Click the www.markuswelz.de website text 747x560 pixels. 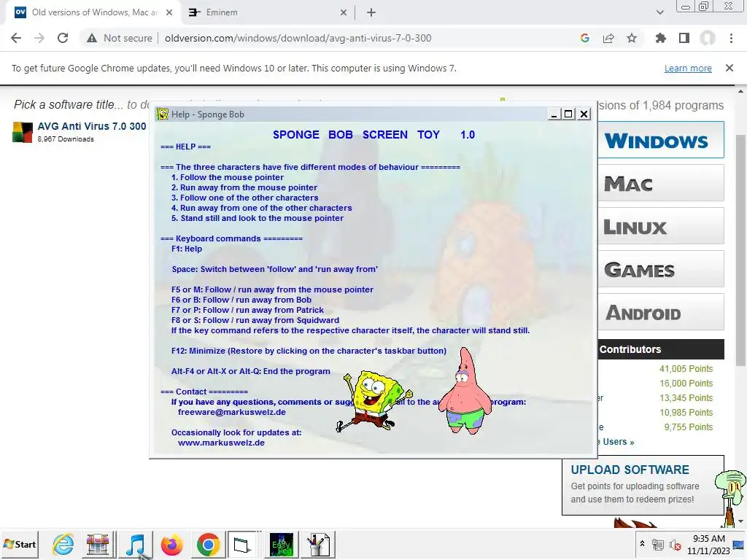point(221,443)
